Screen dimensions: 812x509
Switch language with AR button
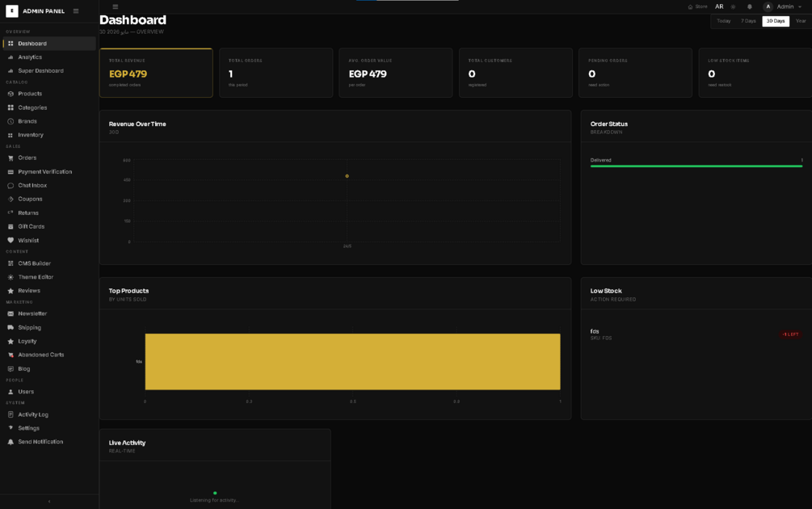point(719,6)
